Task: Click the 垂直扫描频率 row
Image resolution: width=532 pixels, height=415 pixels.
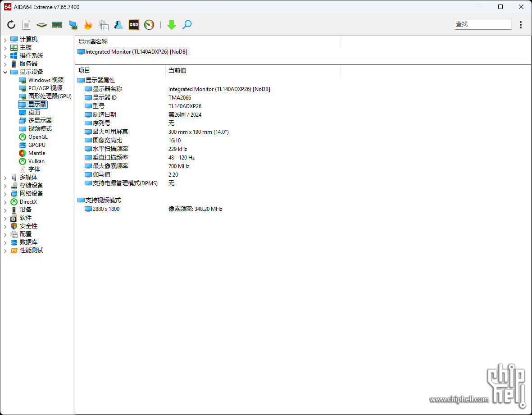Action: 208,157
